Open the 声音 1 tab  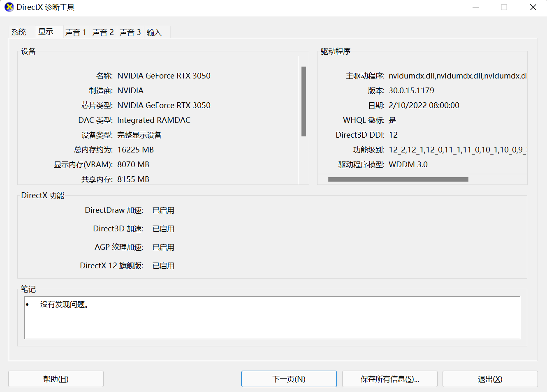click(x=76, y=32)
